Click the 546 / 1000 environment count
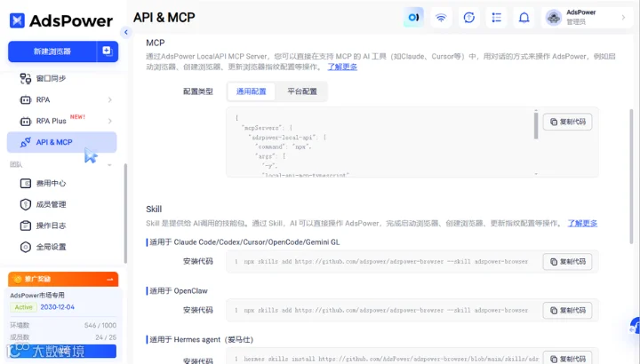Screen dimensions: 640x364 [x=100, y=325]
